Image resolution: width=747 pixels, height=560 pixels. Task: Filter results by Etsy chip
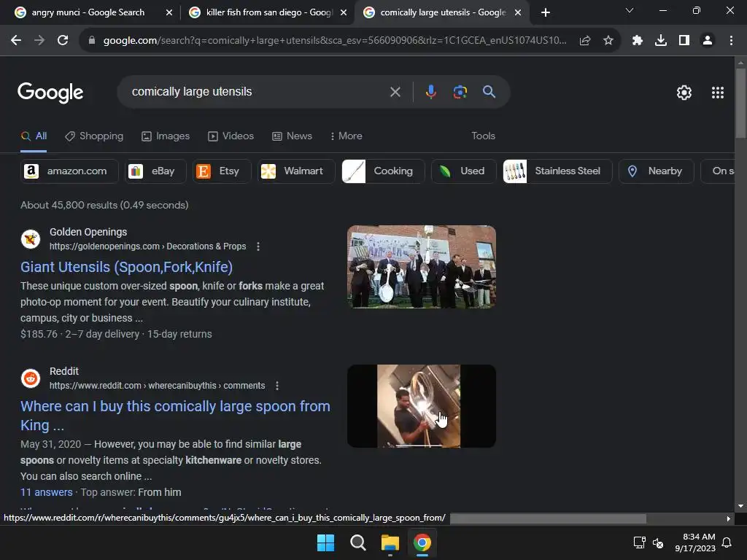click(222, 171)
